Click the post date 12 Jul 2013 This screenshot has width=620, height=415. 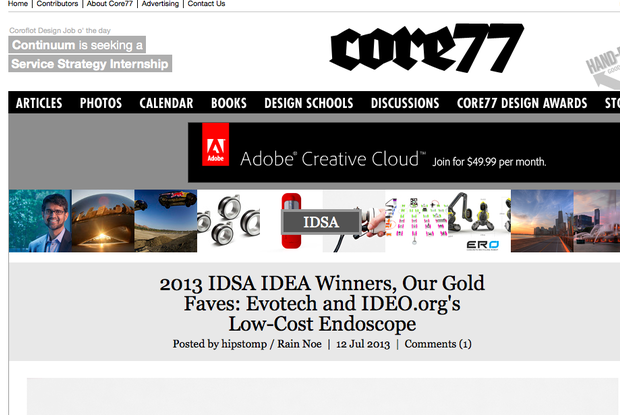tap(363, 344)
